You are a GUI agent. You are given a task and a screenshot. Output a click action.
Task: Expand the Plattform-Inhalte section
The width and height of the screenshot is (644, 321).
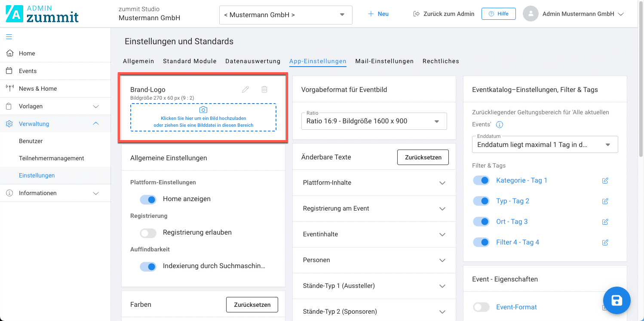pos(374,183)
